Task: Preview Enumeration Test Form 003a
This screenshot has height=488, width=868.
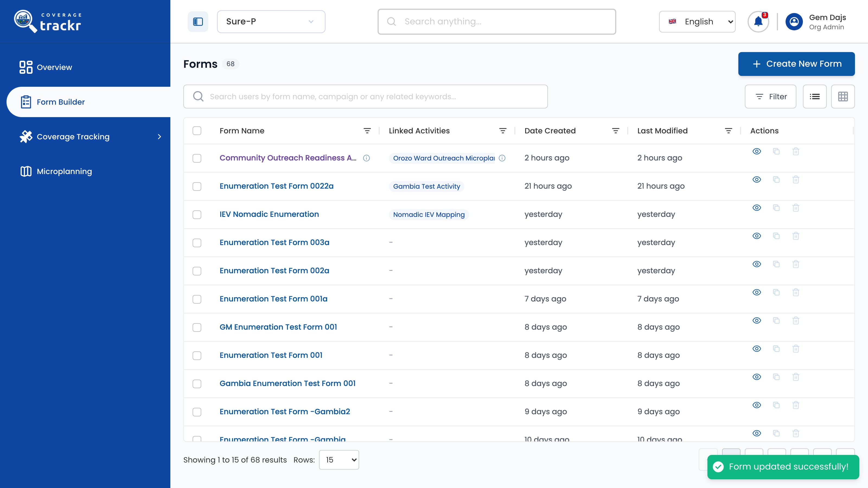Action: 757,236
